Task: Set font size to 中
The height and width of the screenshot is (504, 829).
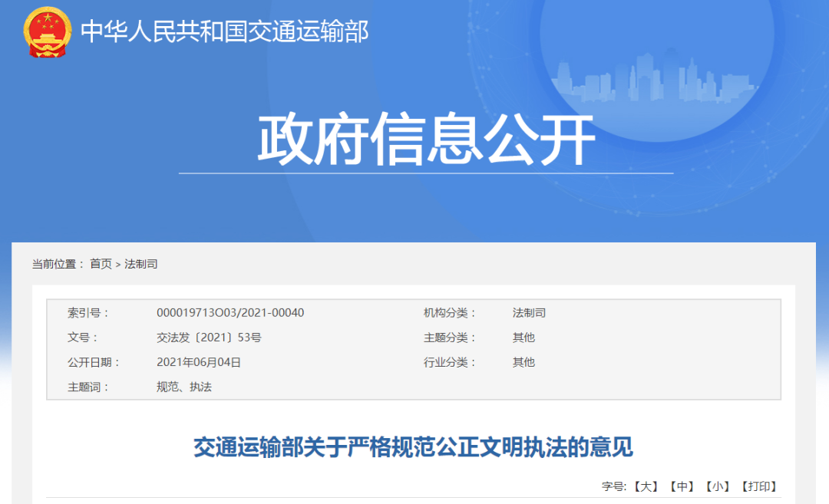Action: (x=682, y=486)
